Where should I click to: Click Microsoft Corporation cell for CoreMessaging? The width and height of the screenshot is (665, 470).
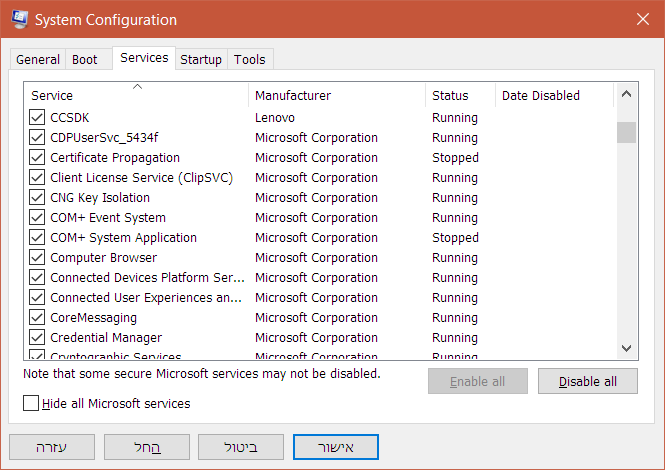(316, 317)
